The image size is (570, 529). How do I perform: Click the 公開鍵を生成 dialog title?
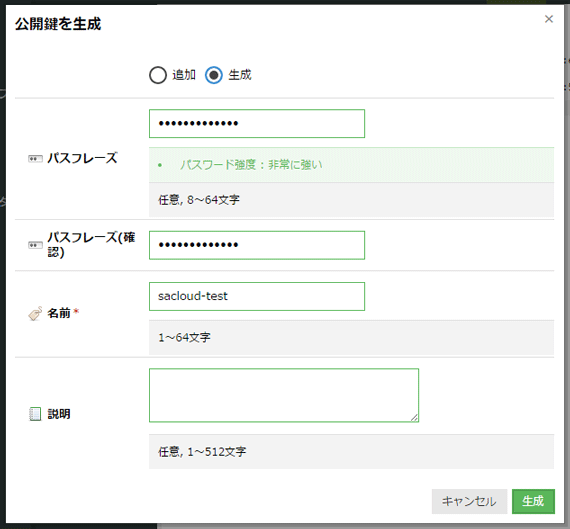[x=58, y=24]
